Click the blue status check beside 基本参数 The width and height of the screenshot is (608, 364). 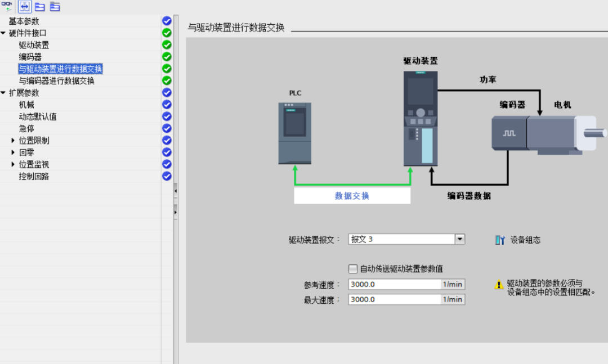(x=167, y=21)
